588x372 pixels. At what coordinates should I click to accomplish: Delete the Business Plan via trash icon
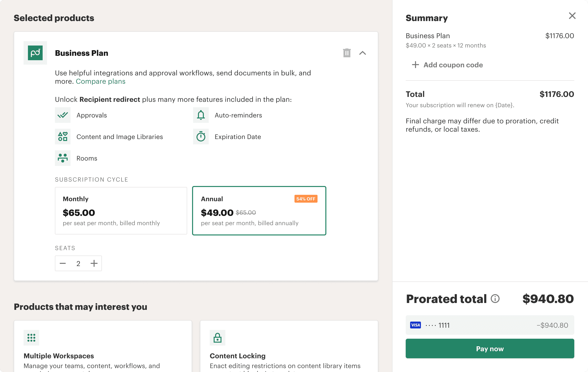pyautogui.click(x=347, y=53)
